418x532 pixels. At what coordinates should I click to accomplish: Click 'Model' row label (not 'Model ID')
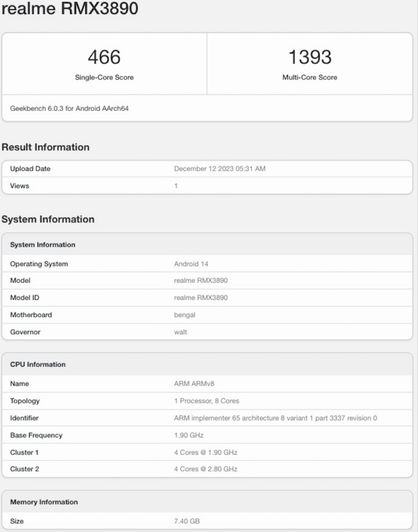click(x=20, y=281)
